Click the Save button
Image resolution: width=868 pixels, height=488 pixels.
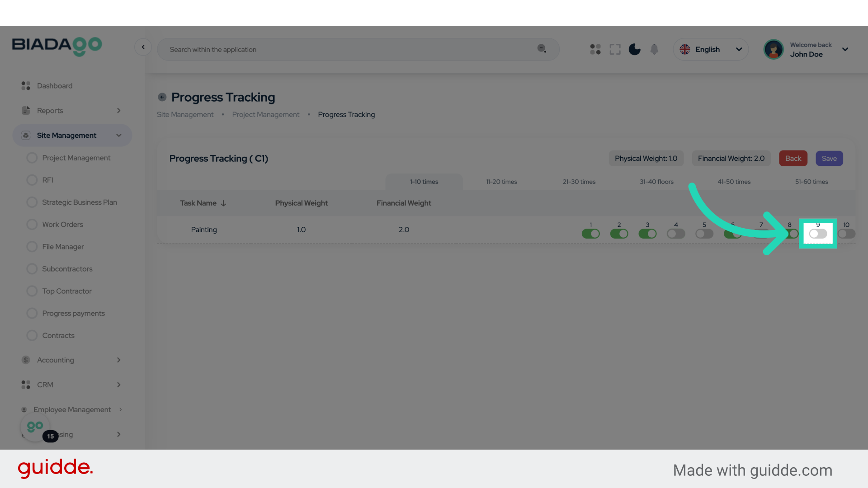[x=829, y=159]
